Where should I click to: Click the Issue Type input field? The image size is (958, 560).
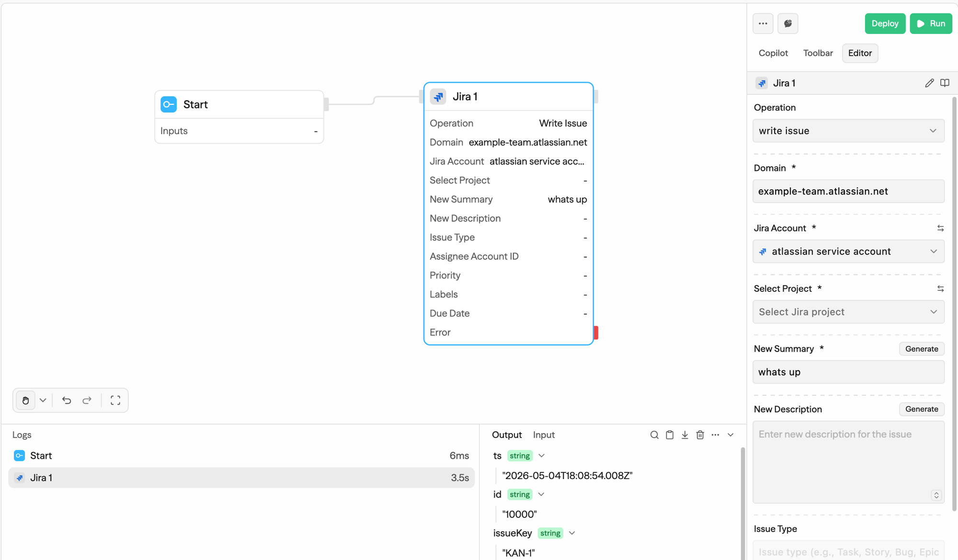pyautogui.click(x=848, y=551)
